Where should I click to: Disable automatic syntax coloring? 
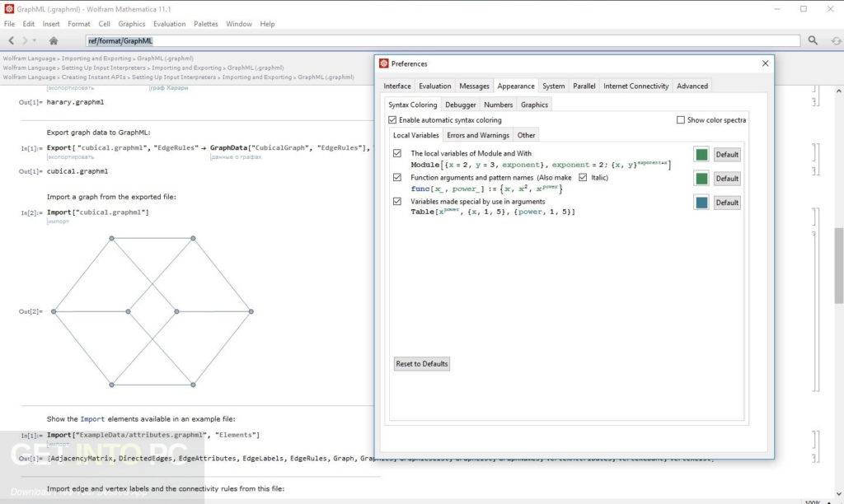(x=392, y=119)
